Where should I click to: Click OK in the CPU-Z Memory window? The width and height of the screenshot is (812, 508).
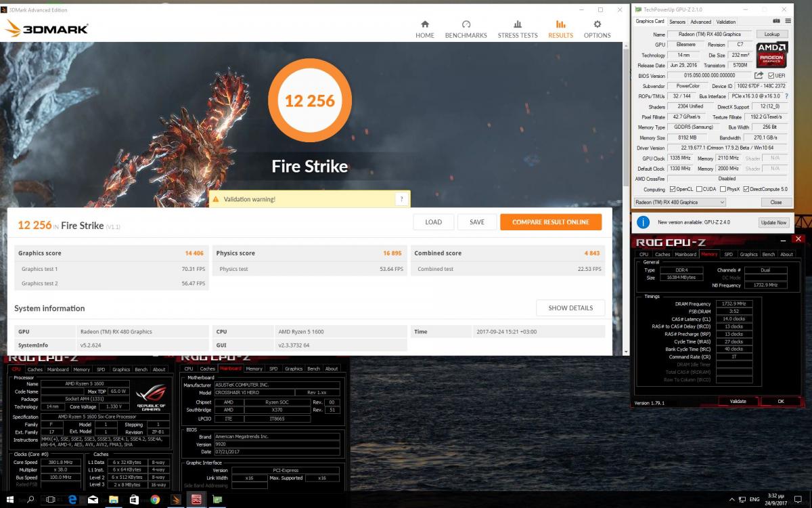780,401
